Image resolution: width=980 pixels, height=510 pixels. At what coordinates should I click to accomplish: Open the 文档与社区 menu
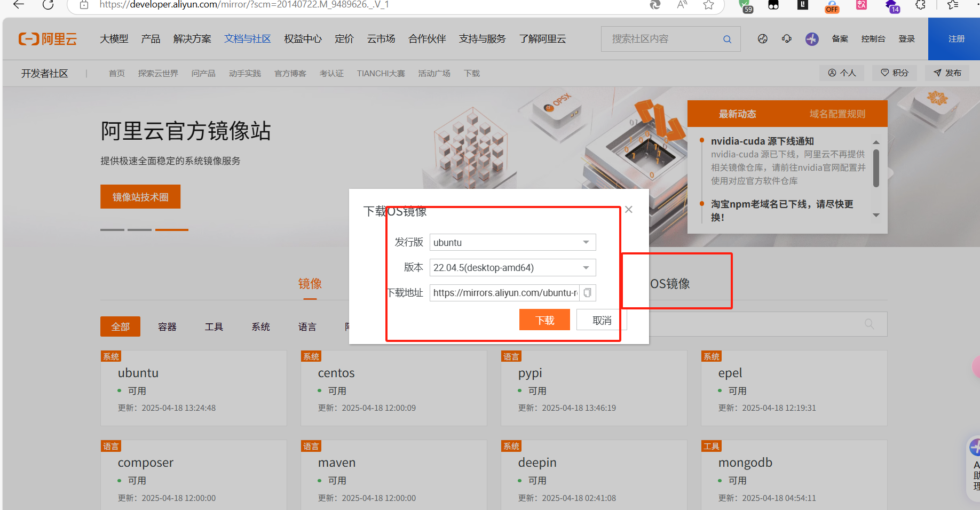click(248, 39)
